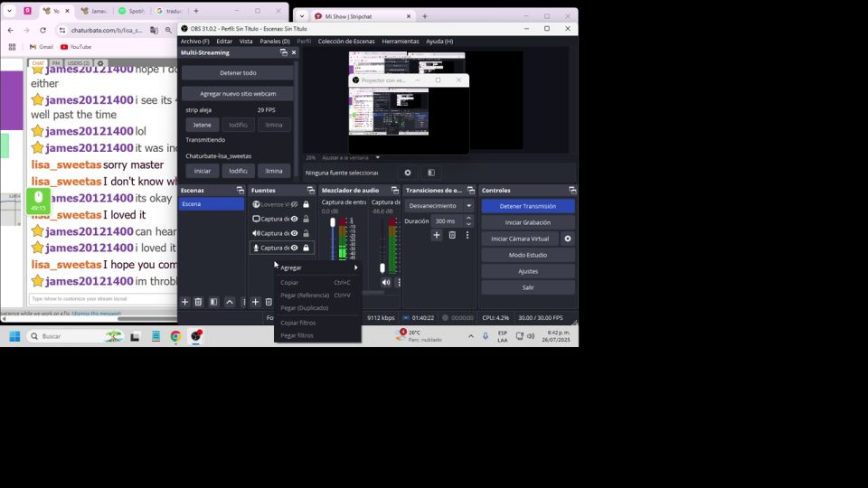Click the Detener Transmisión button
Image resolution: width=868 pixels, height=488 pixels.
(527, 206)
